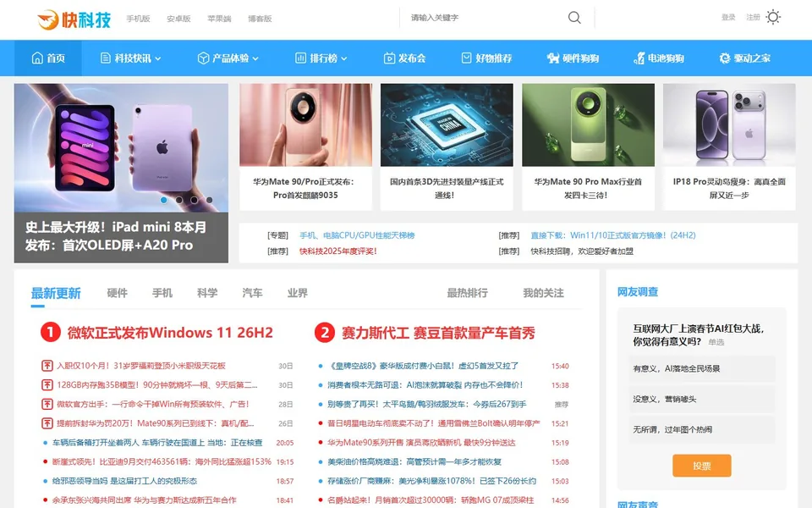812x508 pixels.
Task: Open the 手机版 header link
Action: point(138,19)
